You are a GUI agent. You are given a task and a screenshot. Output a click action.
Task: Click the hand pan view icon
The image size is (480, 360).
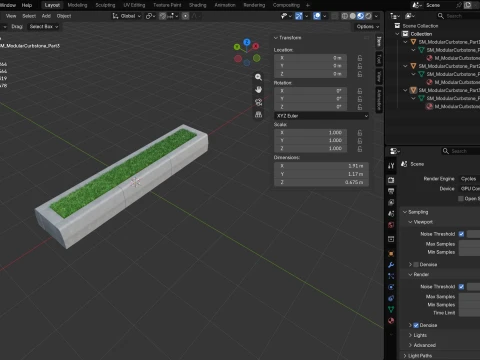(258, 90)
